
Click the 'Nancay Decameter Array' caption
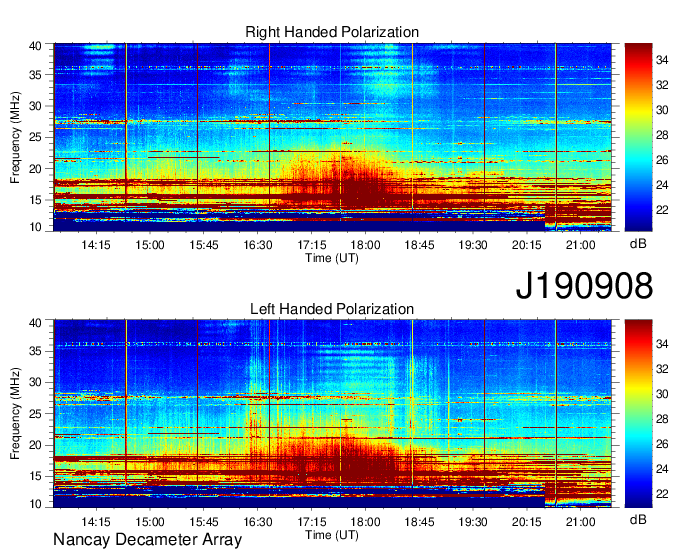[147, 540]
